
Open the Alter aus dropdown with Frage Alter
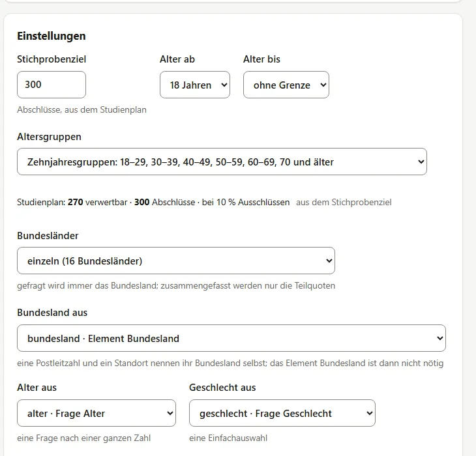(x=97, y=413)
